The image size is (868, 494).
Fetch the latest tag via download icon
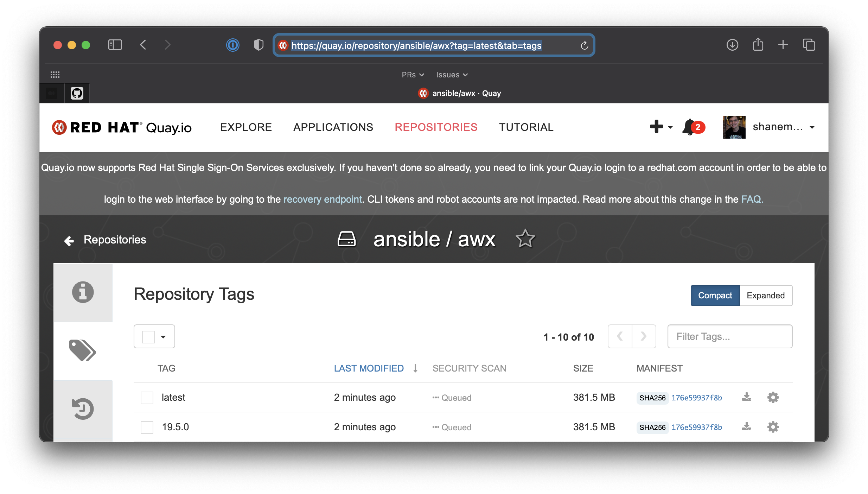[x=746, y=397]
